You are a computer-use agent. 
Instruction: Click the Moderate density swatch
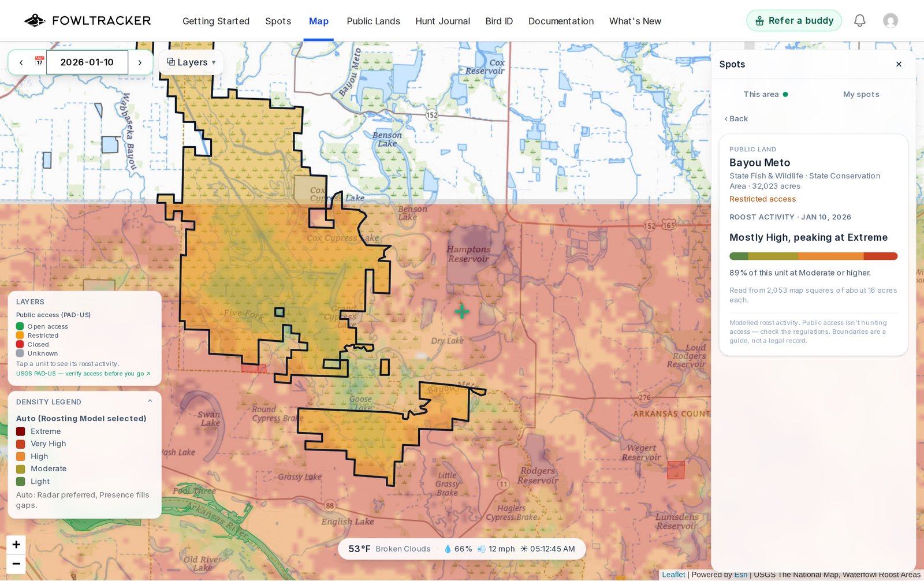(x=21, y=469)
